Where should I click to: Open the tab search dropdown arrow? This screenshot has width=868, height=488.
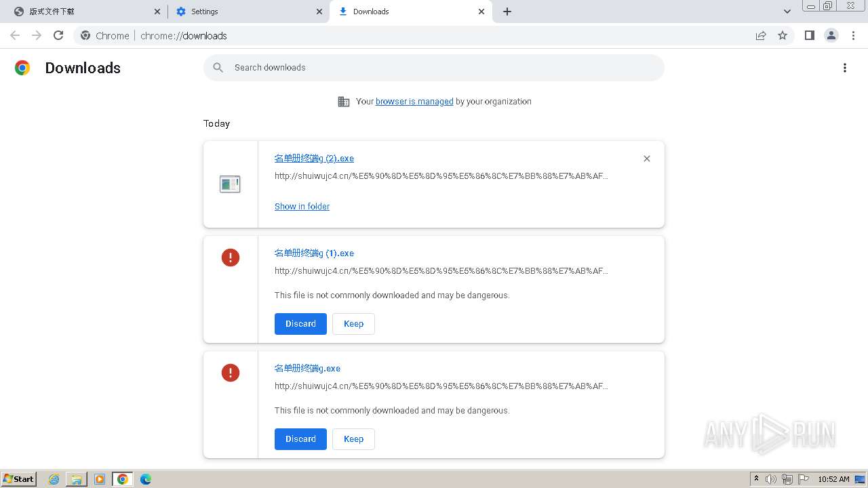point(787,12)
